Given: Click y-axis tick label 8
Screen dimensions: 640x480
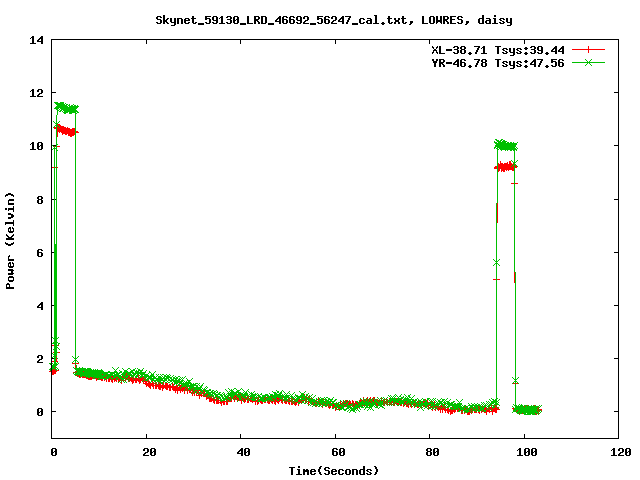Looking at the screenshot, I should pyautogui.click(x=40, y=200).
